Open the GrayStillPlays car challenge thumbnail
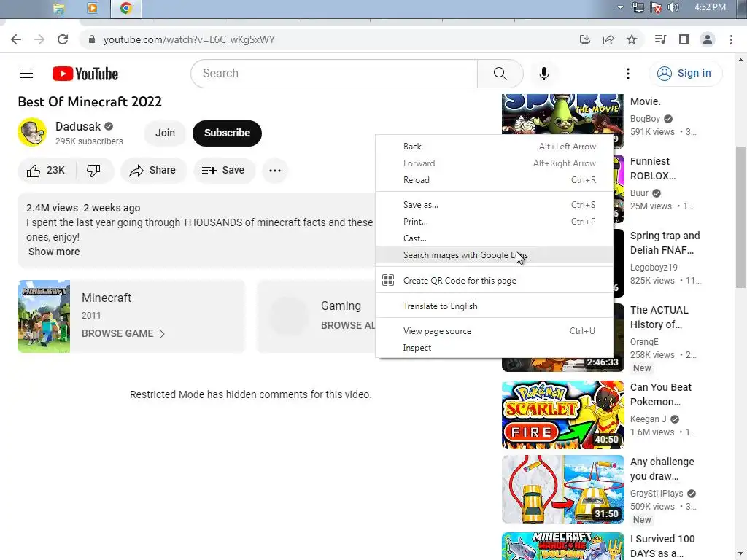The width and height of the screenshot is (747, 560). point(562,489)
